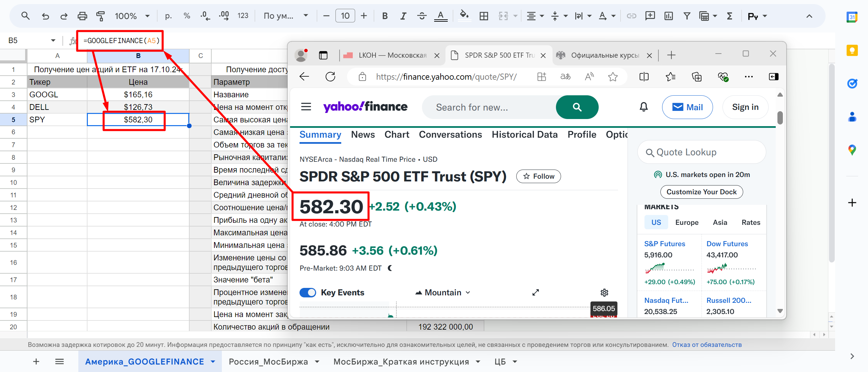Open vertical align dropdown
Viewport: 868px width, 372px height.
pos(559,16)
